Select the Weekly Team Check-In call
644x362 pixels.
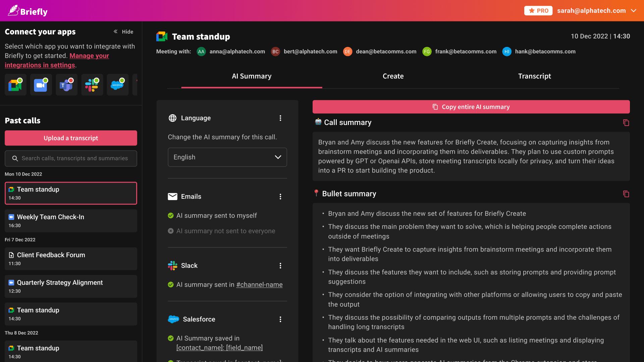(71, 221)
